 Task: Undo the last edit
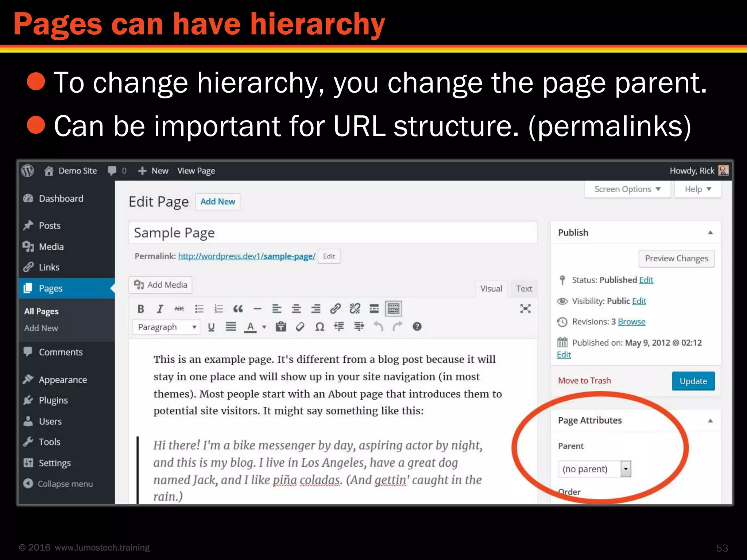pyautogui.click(x=378, y=327)
